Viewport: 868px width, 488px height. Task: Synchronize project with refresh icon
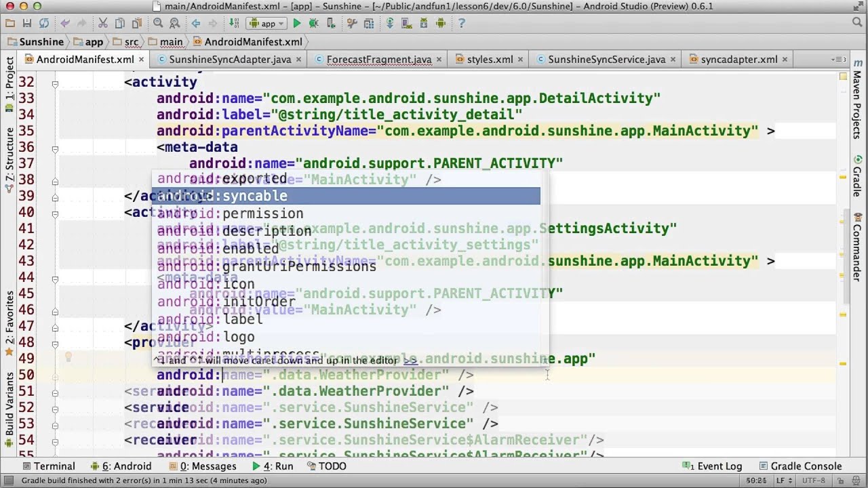44,23
